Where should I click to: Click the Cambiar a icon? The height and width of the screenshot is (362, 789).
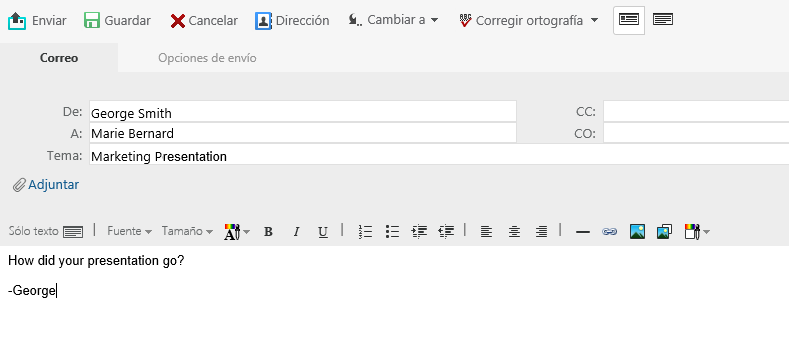pos(355,20)
